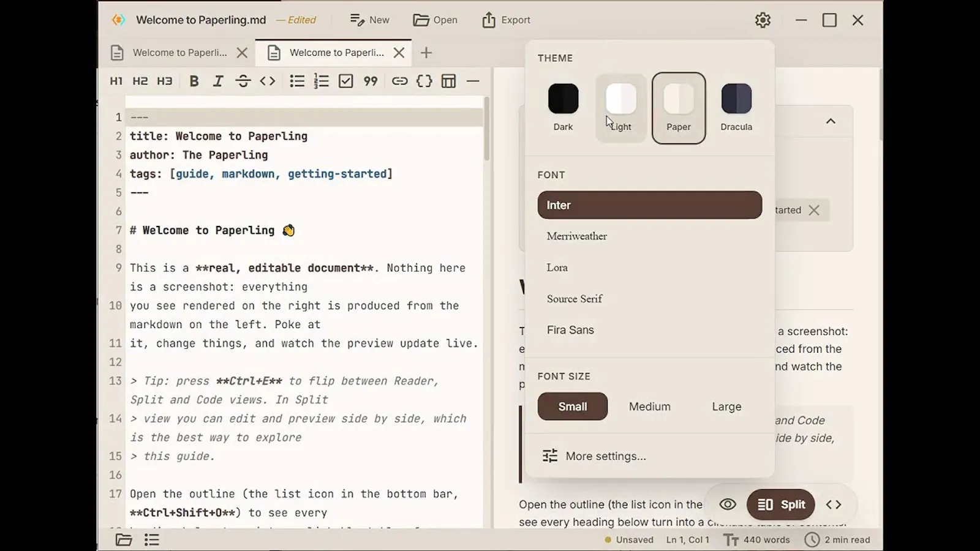The image size is (980, 551).
Task: Insert a numbered list
Action: 322,81
